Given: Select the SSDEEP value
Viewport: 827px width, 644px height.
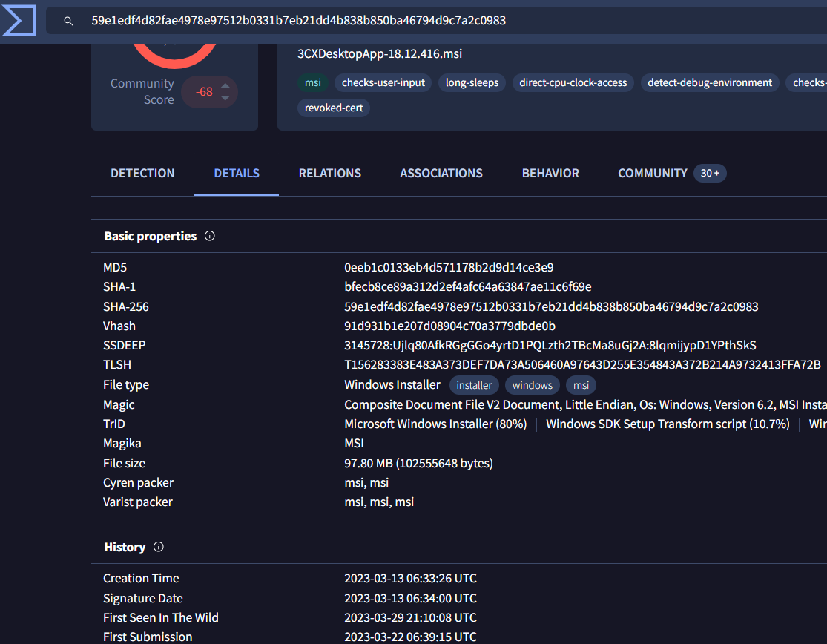Looking at the screenshot, I should 550,346.
